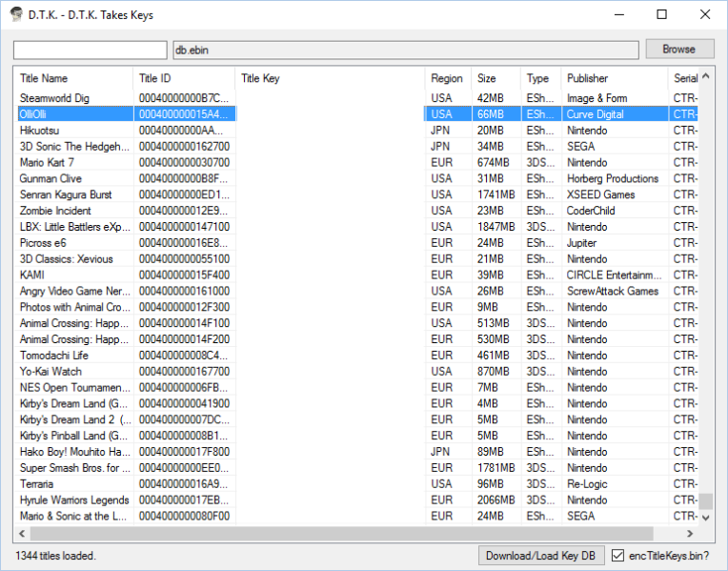Focus the empty search field next to db.ebin
The image size is (728, 571).
91,51
